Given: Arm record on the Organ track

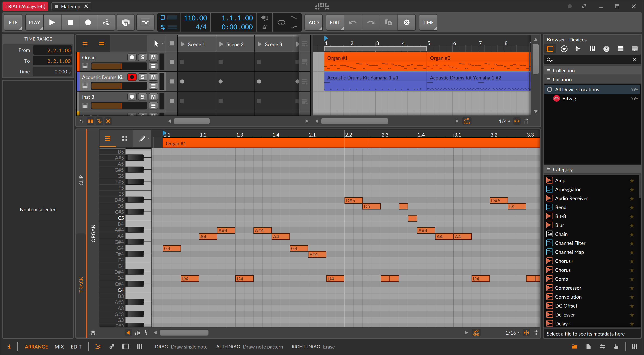Looking at the screenshot, I should 132,57.
